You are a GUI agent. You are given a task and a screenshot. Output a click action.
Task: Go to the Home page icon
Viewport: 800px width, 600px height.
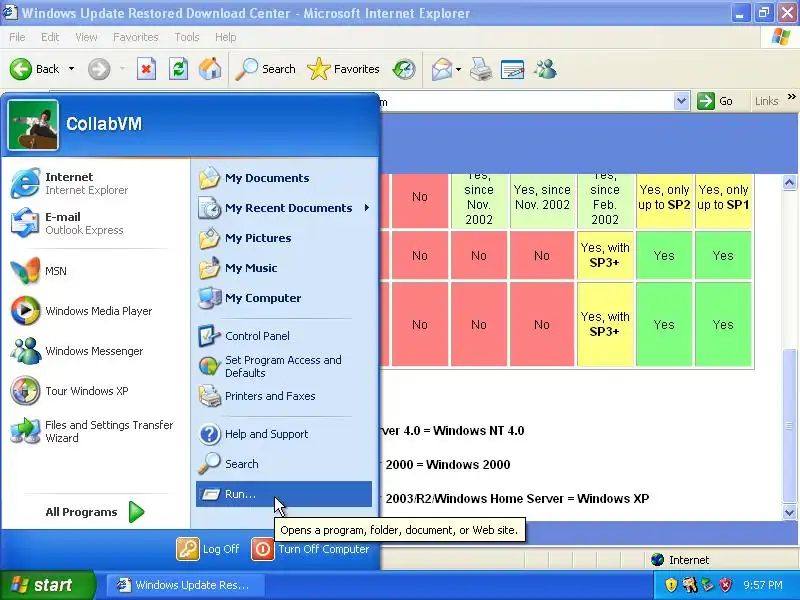[210, 69]
